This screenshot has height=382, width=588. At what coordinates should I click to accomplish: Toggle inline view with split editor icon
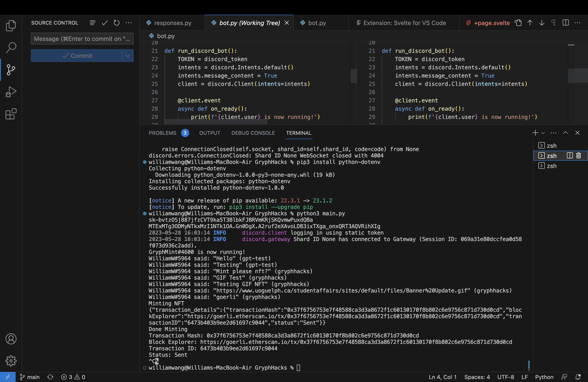pyautogui.click(x=565, y=23)
